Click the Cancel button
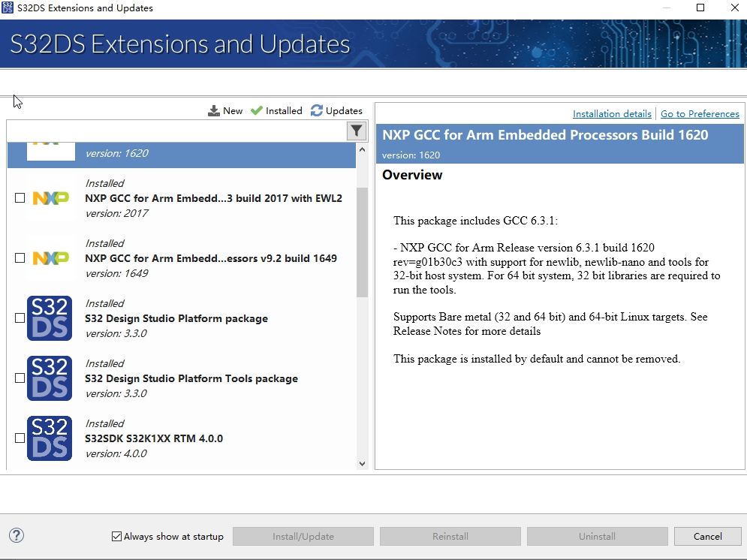 click(707, 536)
